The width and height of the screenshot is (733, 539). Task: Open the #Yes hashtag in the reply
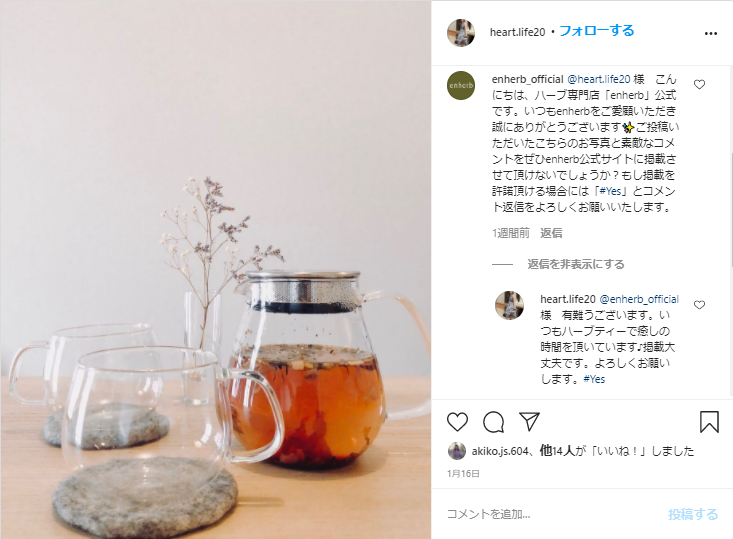(594, 379)
